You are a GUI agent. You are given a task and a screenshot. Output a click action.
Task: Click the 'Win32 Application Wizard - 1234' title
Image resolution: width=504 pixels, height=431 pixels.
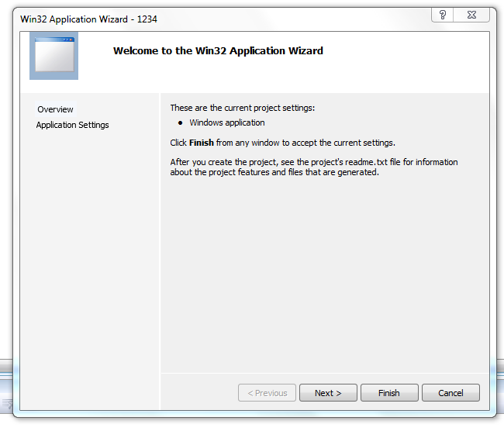(x=88, y=19)
